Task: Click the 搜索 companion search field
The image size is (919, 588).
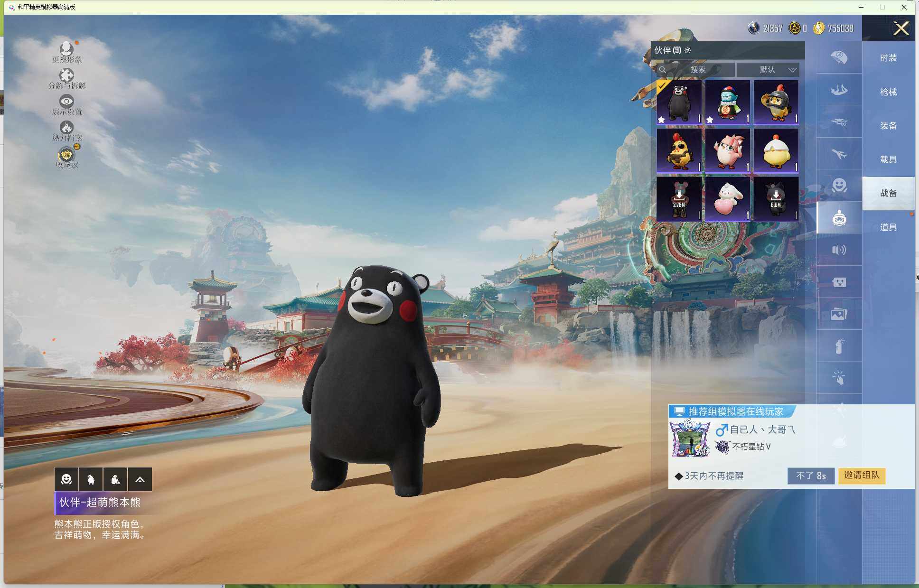Action: (695, 70)
